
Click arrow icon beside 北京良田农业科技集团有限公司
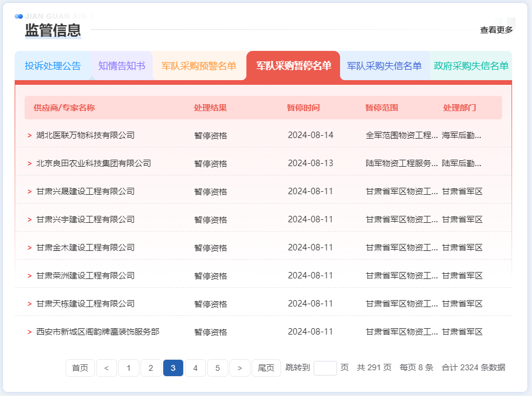pyautogui.click(x=29, y=164)
